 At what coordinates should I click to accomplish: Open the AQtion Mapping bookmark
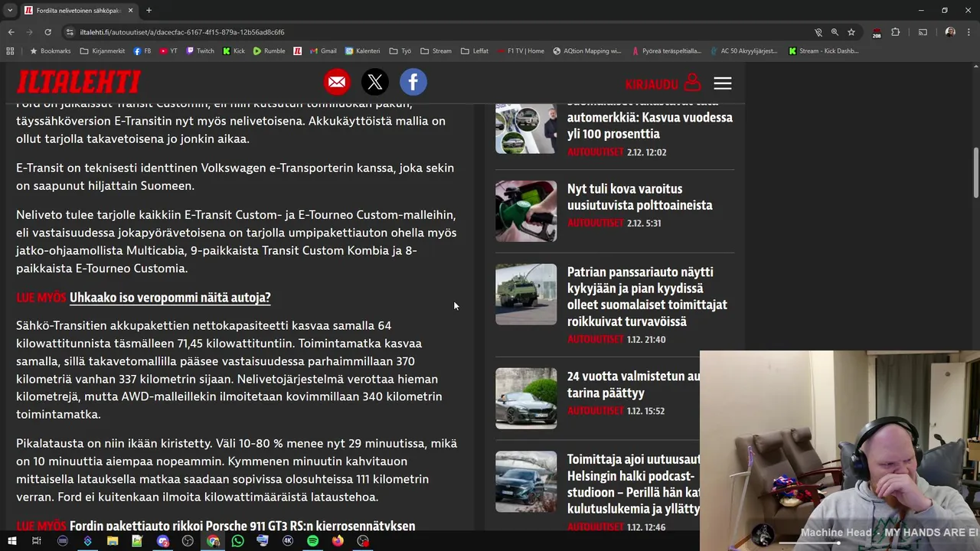point(586,51)
